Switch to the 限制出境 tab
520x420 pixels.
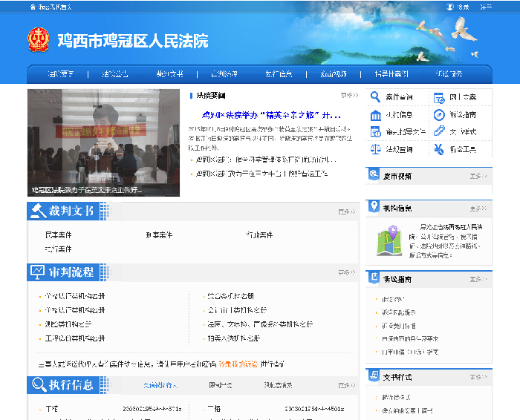(220, 385)
